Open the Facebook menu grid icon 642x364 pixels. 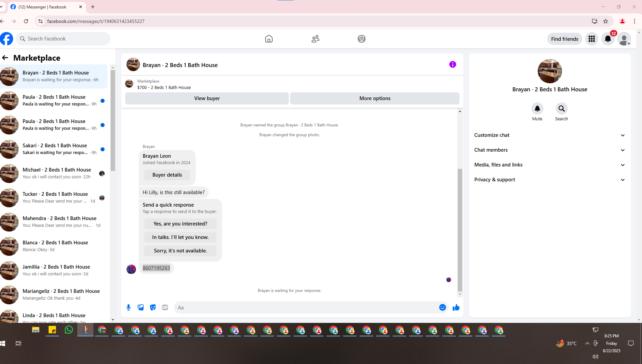[x=592, y=39]
